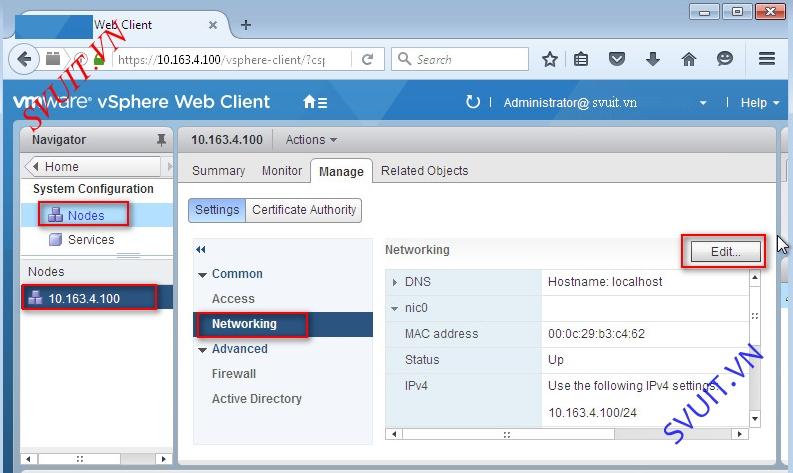This screenshot has width=793, height=473.
Task: Click scroll-down arrow of networking table
Action: [755, 419]
